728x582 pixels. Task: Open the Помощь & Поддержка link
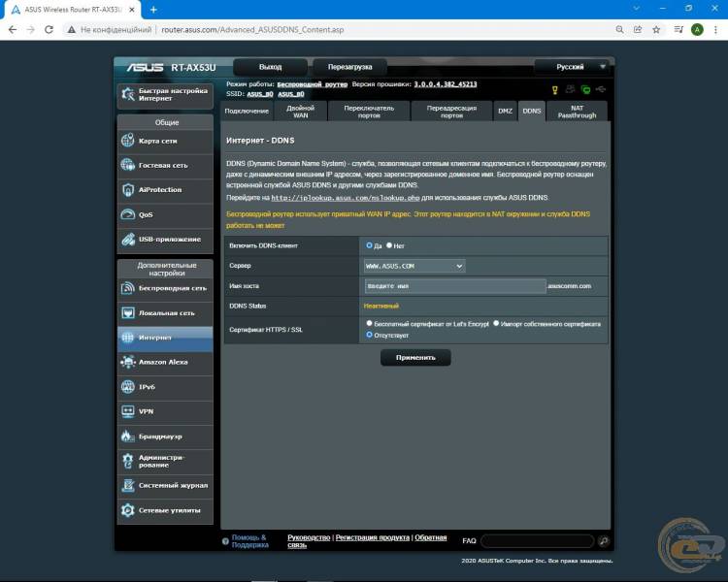click(250, 541)
